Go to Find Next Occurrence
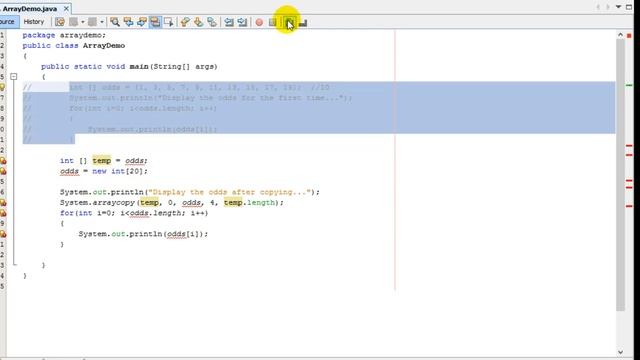 pos(142,22)
